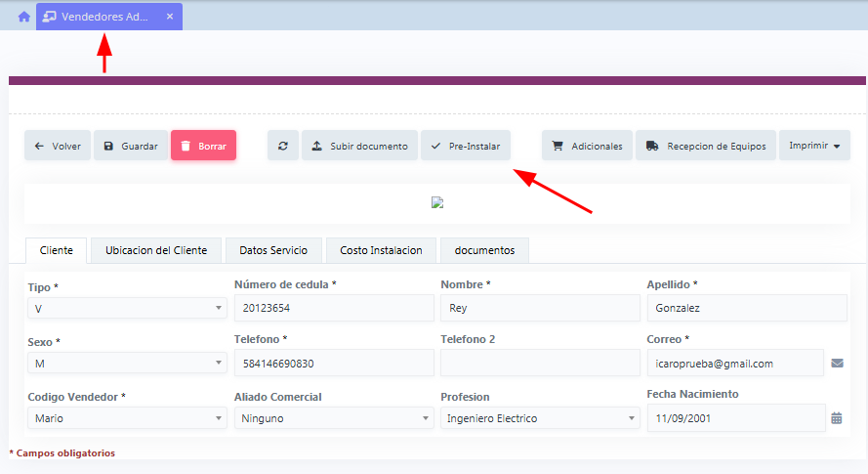Close the Vendedores Ad... tab

170,17
